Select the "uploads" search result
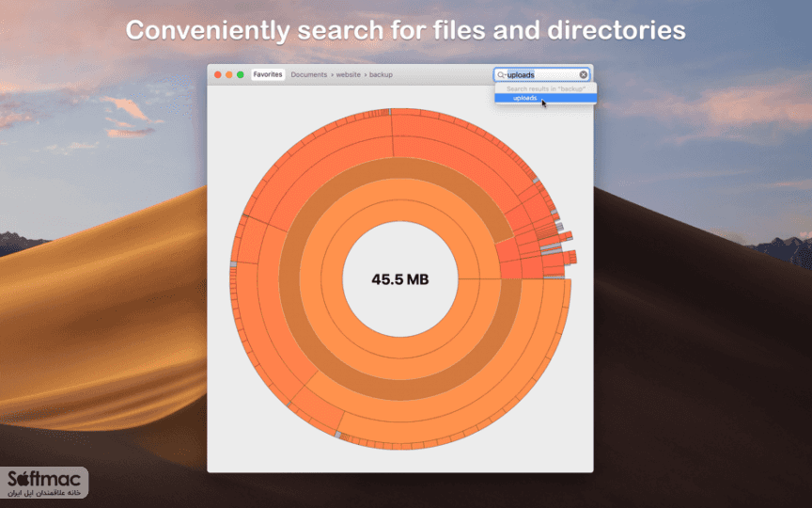Image resolution: width=812 pixels, height=508 pixels. [545, 98]
